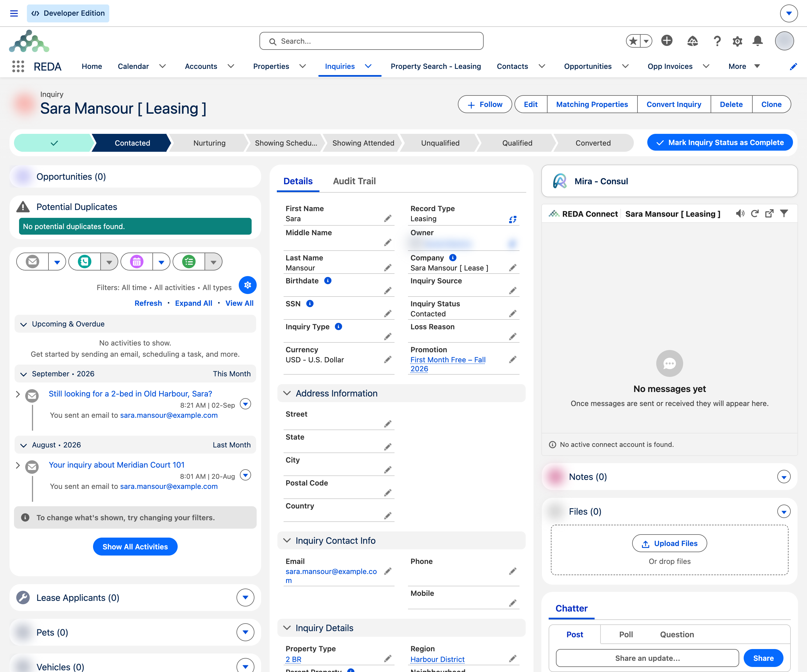Open the Inquiries nav tab
Screen dimensions: 807x672
pos(340,66)
